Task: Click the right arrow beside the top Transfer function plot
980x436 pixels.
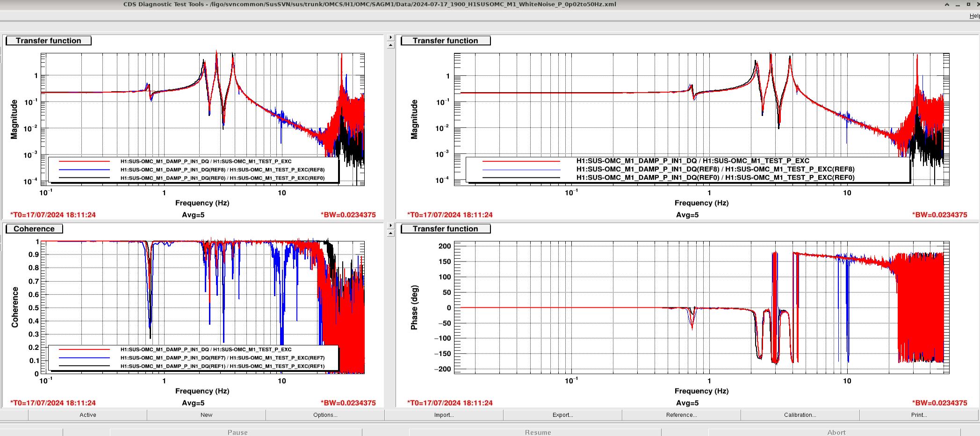Action: [391, 37]
